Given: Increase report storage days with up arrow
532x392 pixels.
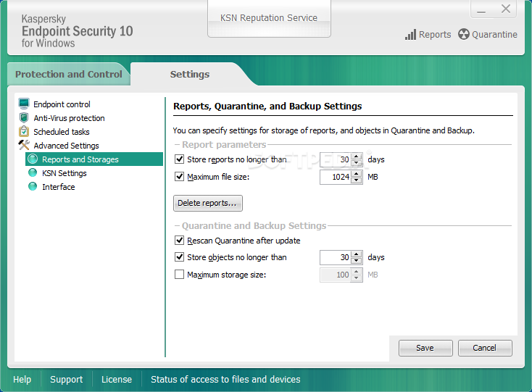Looking at the screenshot, I should (x=356, y=157).
